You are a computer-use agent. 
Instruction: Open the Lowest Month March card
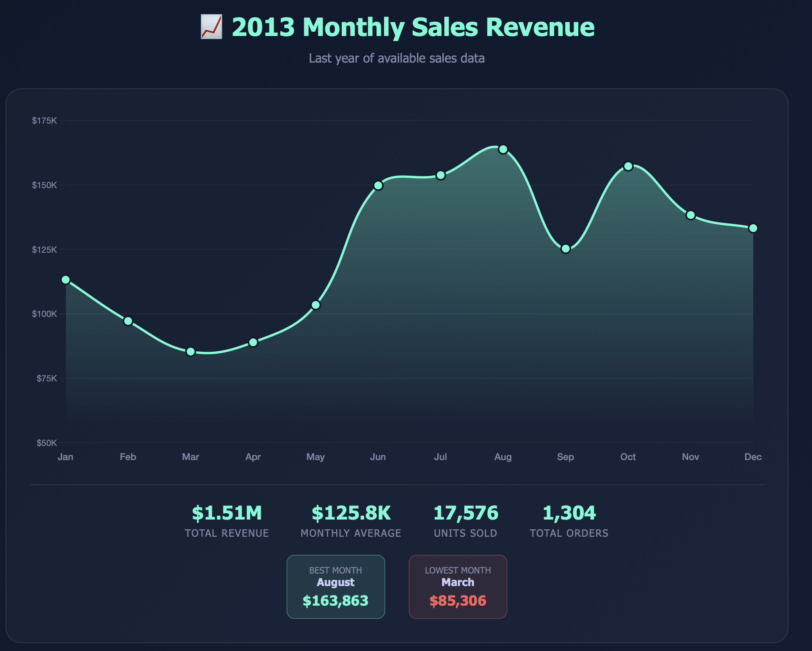click(x=458, y=586)
